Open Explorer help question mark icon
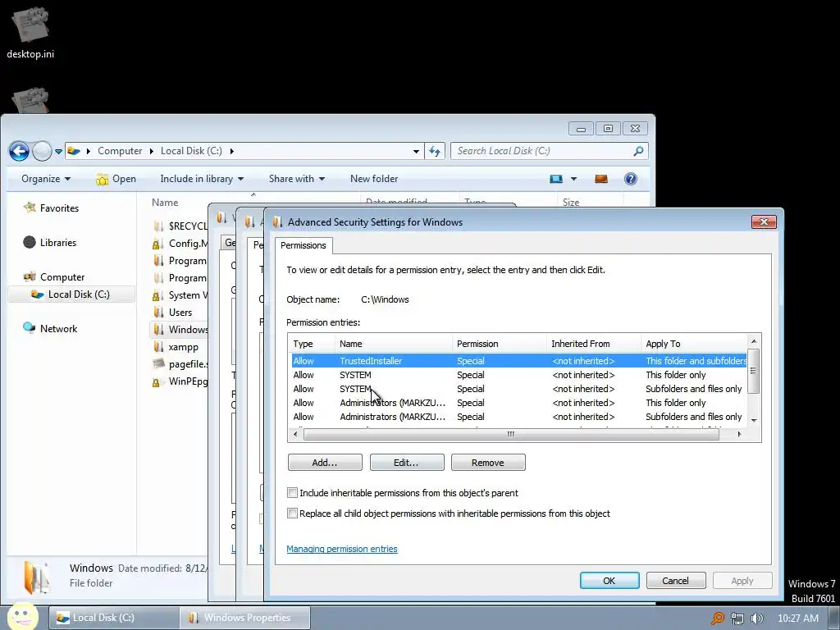The width and height of the screenshot is (840, 630). pyautogui.click(x=631, y=179)
